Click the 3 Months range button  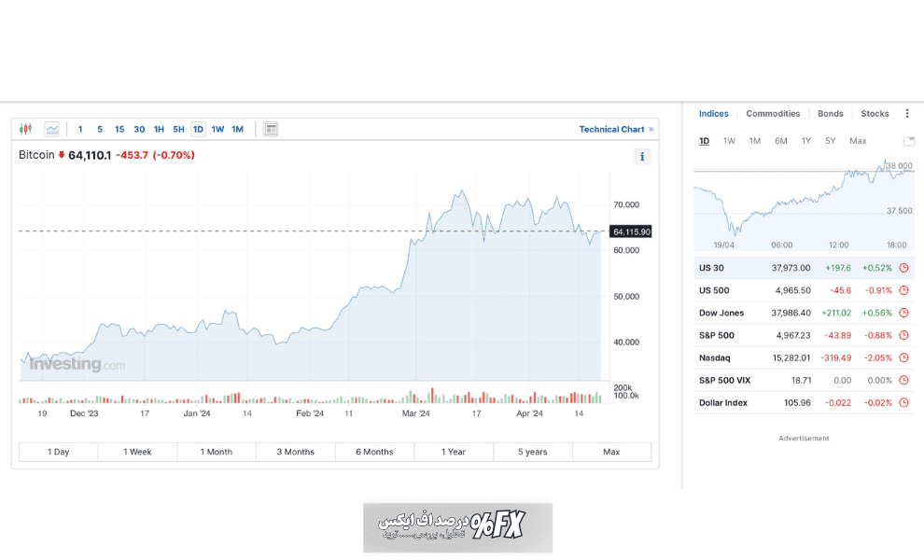(x=295, y=452)
